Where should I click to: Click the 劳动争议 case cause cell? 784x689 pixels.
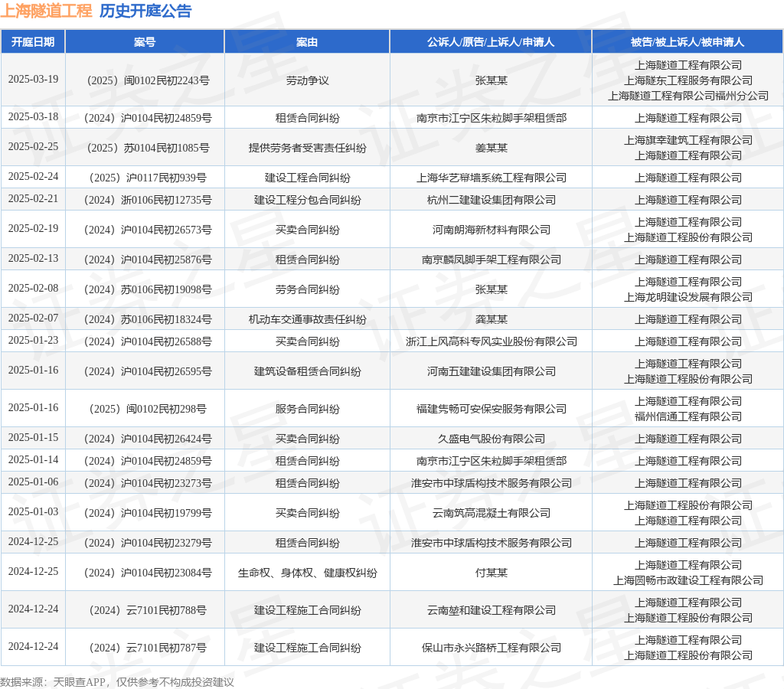click(307, 80)
